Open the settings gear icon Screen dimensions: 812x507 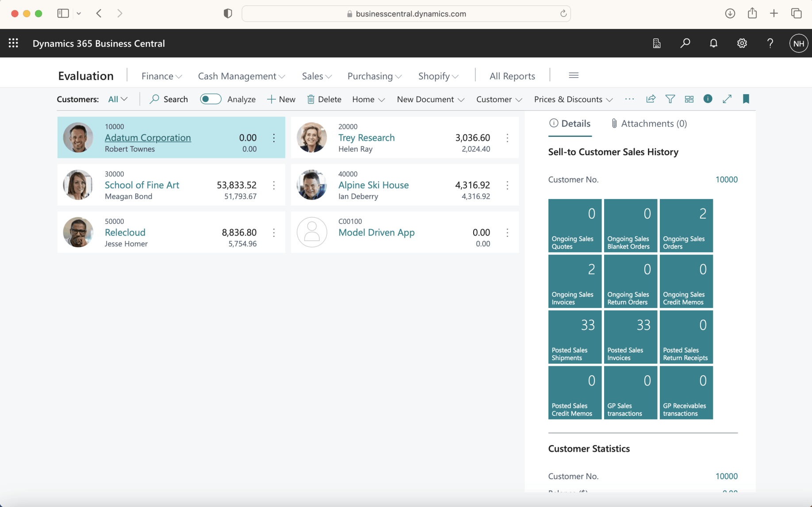pyautogui.click(x=742, y=43)
